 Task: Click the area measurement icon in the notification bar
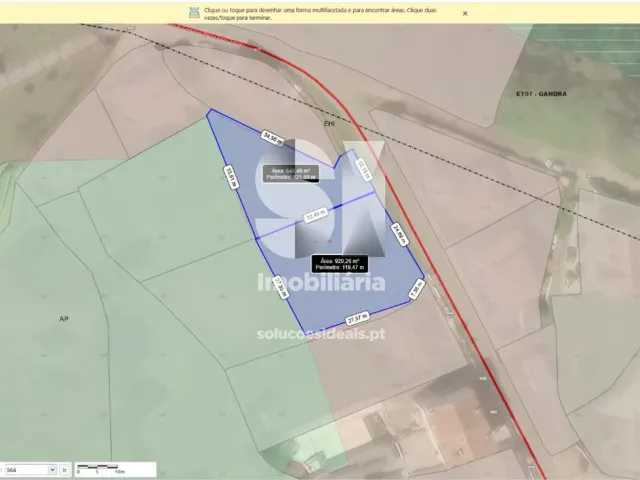(x=194, y=13)
